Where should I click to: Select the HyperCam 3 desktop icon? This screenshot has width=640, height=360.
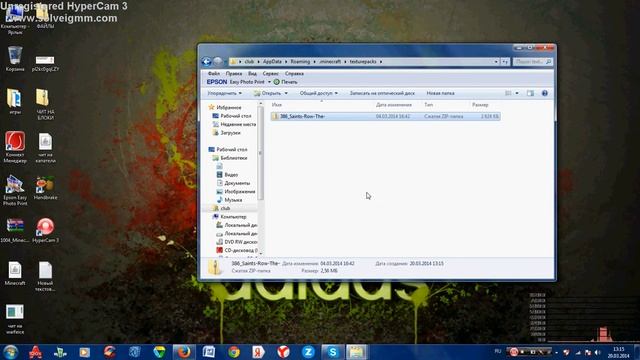pyautogui.click(x=45, y=230)
